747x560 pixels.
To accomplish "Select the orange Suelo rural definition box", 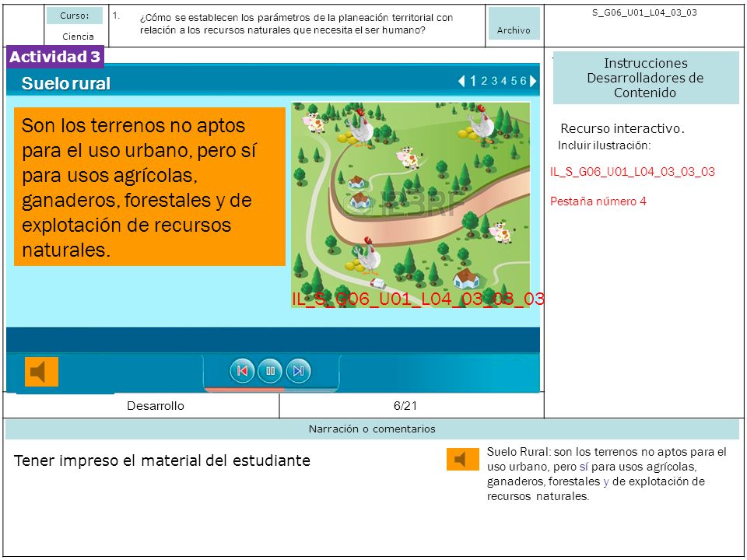I will pyautogui.click(x=149, y=187).
